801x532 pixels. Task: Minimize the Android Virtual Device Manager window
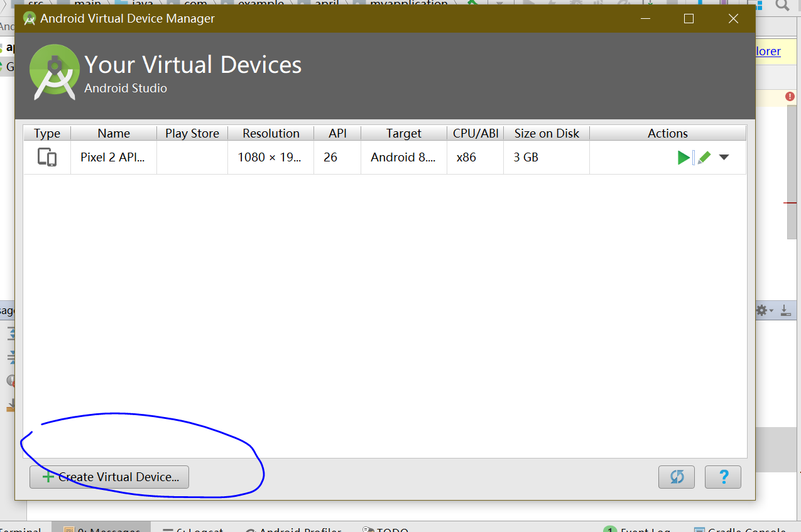645,19
